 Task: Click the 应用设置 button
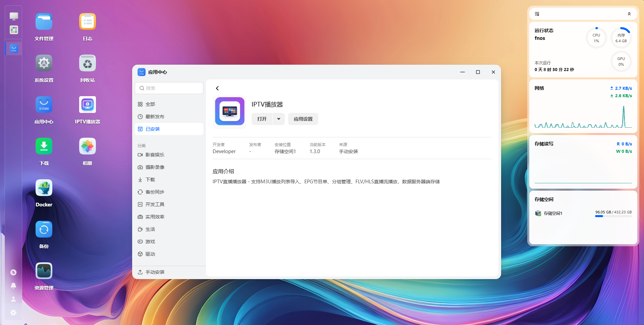point(303,119)
